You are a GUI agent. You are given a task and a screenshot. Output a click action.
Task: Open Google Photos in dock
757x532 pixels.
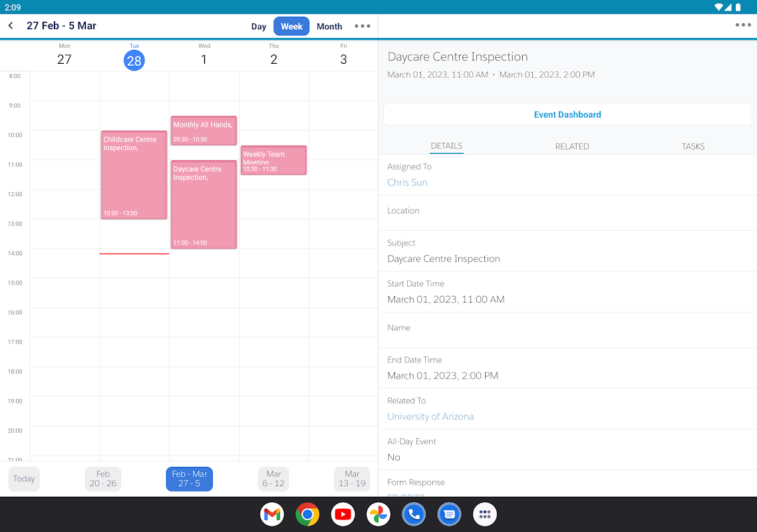tap(378, 514)
